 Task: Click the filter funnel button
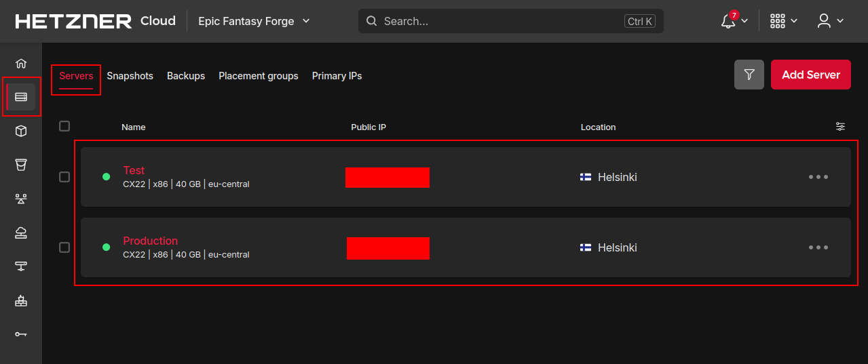pos(749,75)
